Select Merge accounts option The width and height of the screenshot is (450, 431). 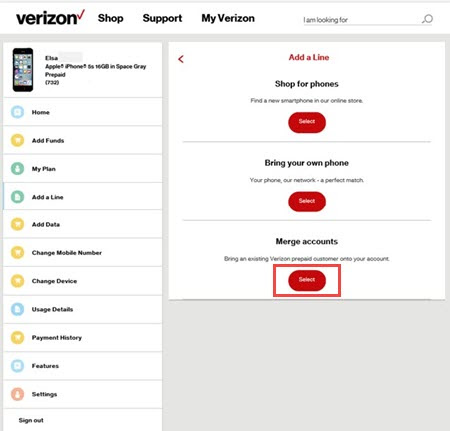(x=307, y=280)
